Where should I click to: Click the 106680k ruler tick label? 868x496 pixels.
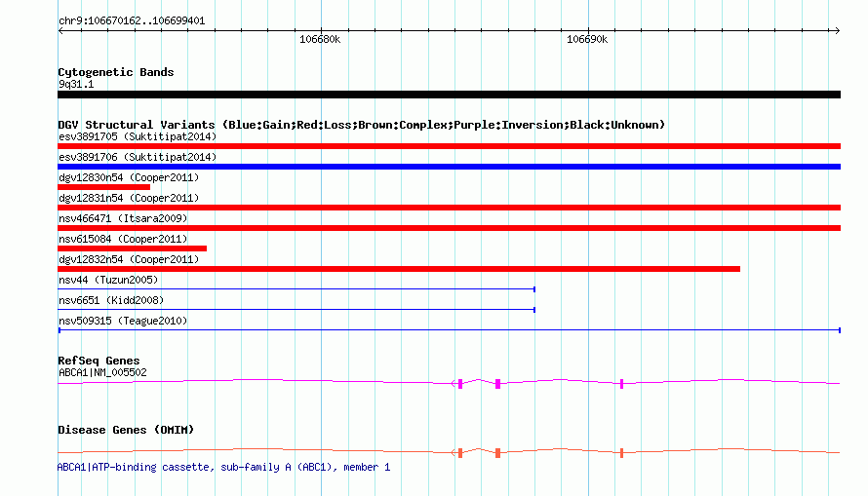[320, 40]
